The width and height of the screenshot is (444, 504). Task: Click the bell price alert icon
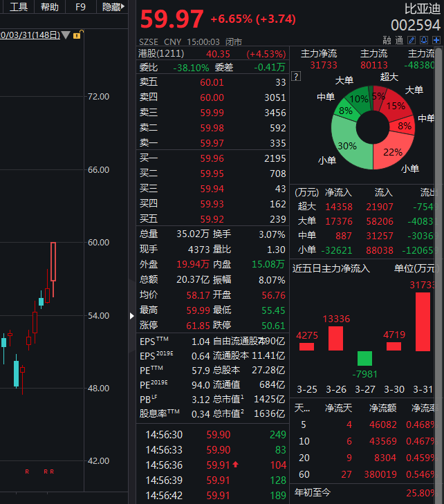click(x=423, y=41)
